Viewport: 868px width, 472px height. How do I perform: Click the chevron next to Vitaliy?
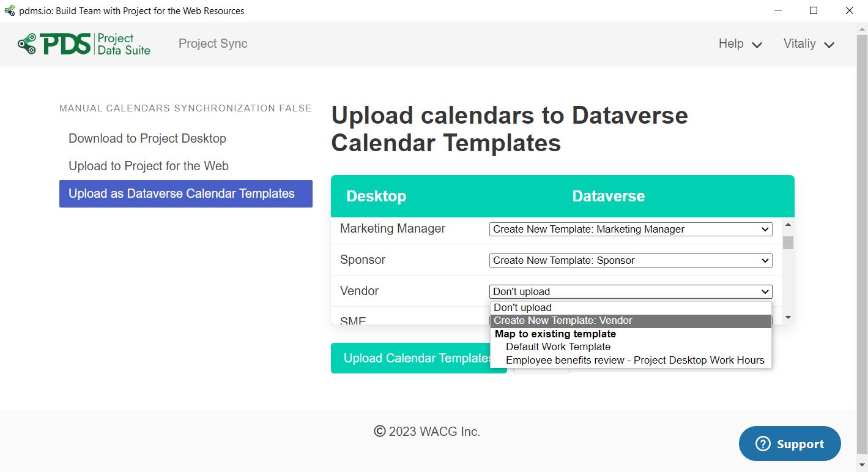tap(829, 45)
